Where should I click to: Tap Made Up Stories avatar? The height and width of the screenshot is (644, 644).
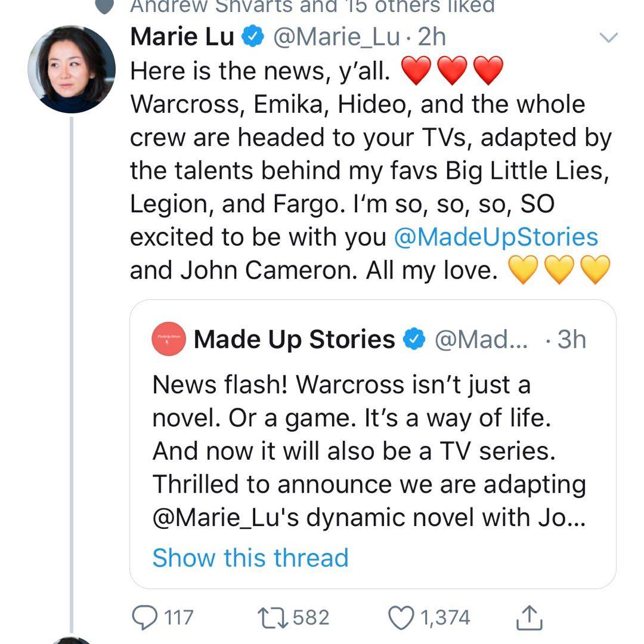coord(169,340)
